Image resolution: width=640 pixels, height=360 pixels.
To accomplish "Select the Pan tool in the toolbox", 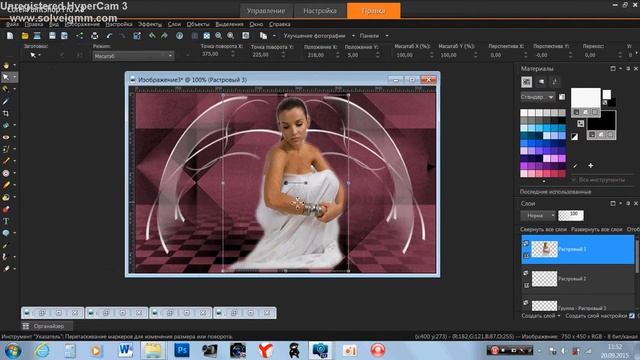I will click(x=6, y=65).
